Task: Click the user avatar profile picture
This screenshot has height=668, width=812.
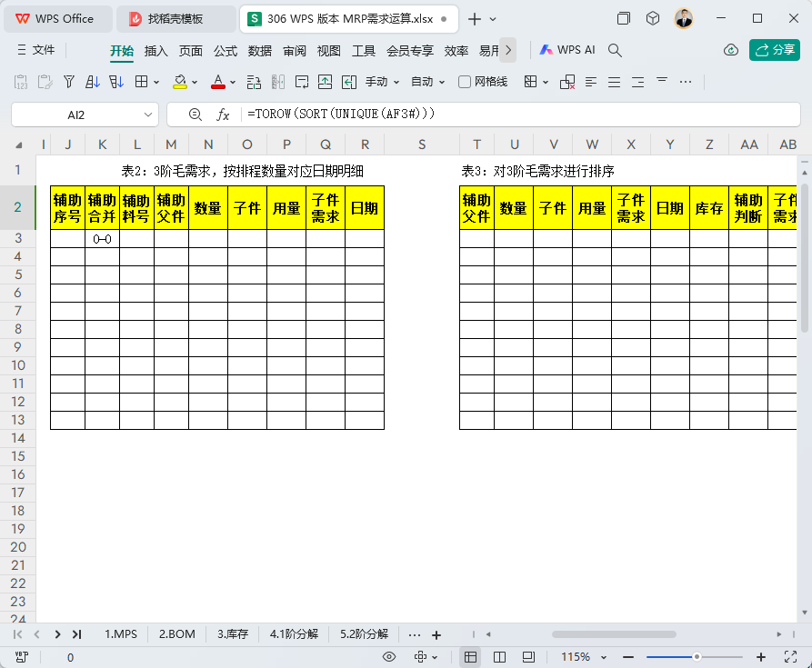Action: 684,19
